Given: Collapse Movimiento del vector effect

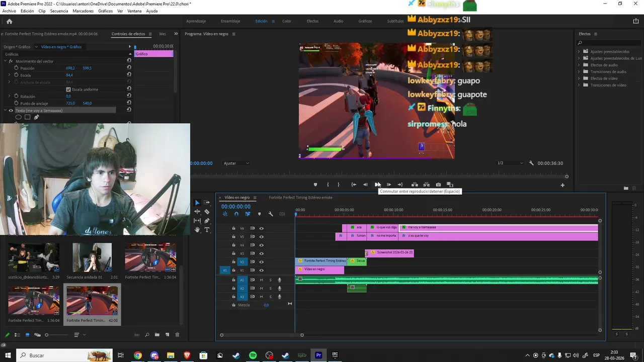Looking at the screenshot, I should (x=5, y=61).
